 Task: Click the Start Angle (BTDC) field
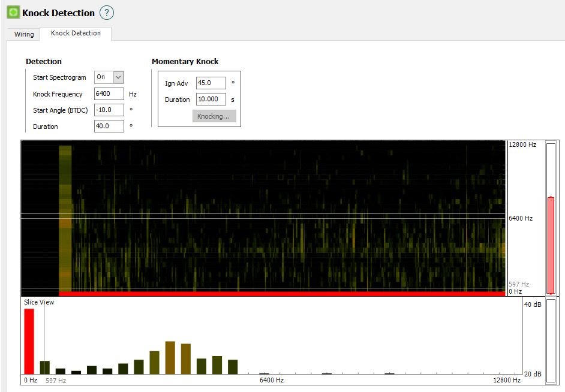point(109,110)
